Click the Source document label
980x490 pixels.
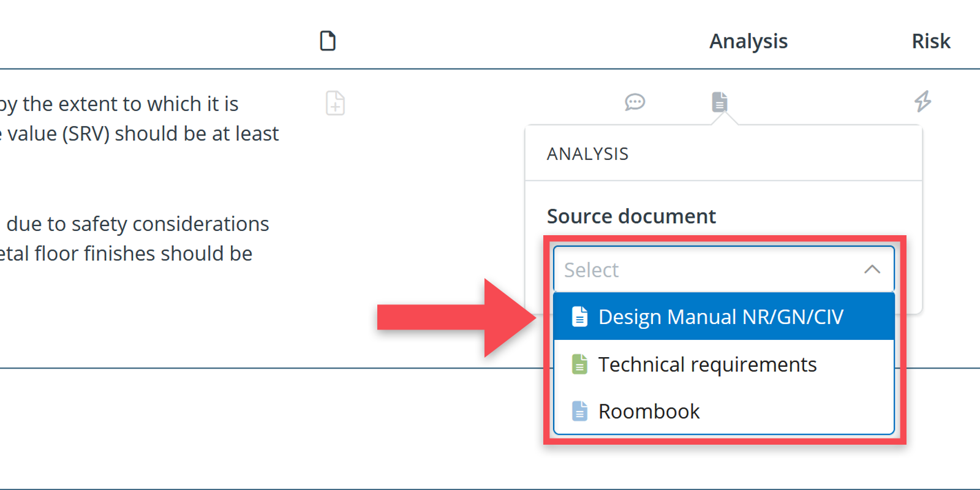point(631,216)
